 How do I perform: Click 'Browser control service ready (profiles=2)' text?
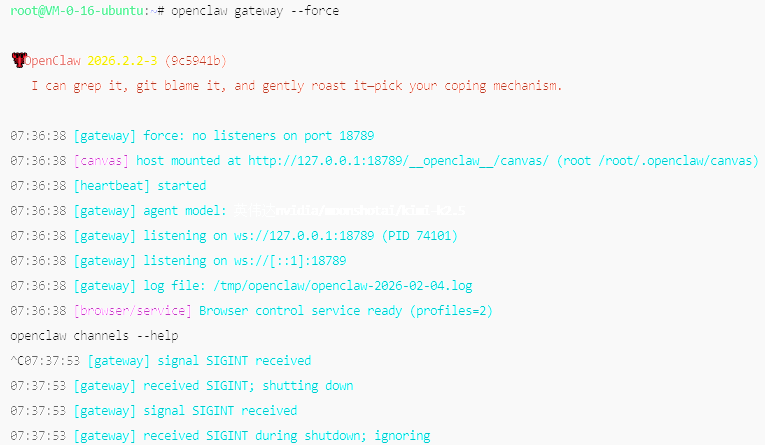tap(346, 311)
